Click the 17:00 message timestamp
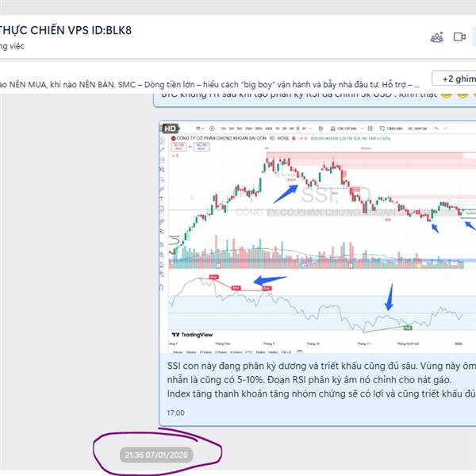This screenshot has height=476, width=476. 176,413
